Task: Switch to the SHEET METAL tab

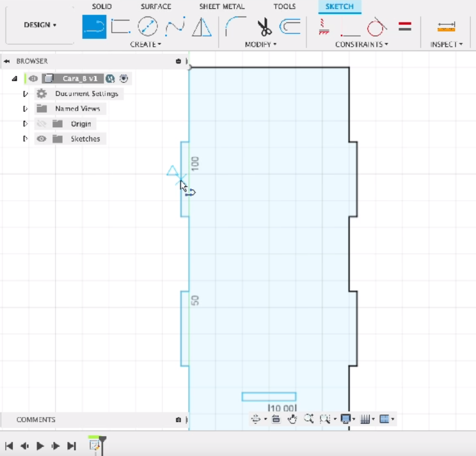Action: coord(221,6)
